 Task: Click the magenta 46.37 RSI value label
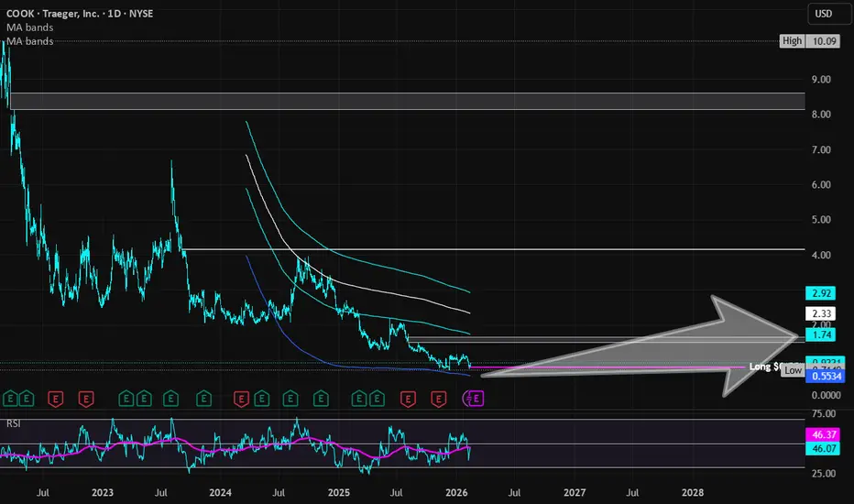click(x=824, y=434)
